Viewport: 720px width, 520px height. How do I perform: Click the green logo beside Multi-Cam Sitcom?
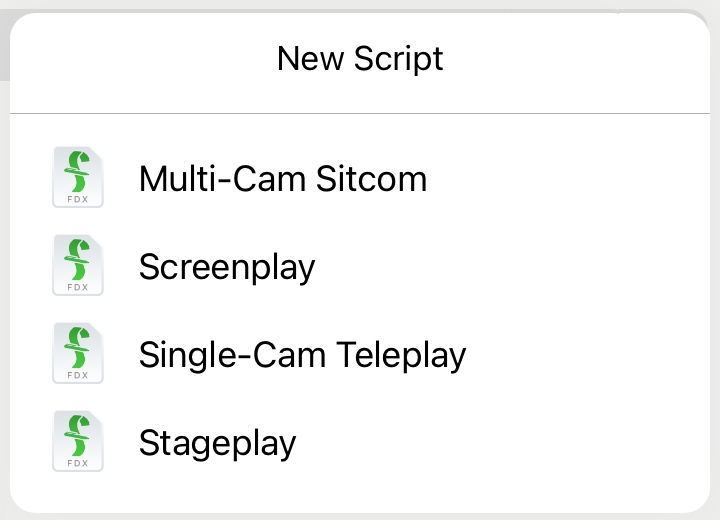click(x=77, y=172)
